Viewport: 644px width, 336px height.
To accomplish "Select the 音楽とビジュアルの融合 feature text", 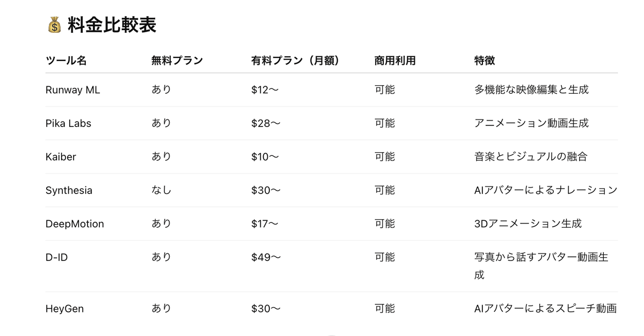I will point(531,156).
